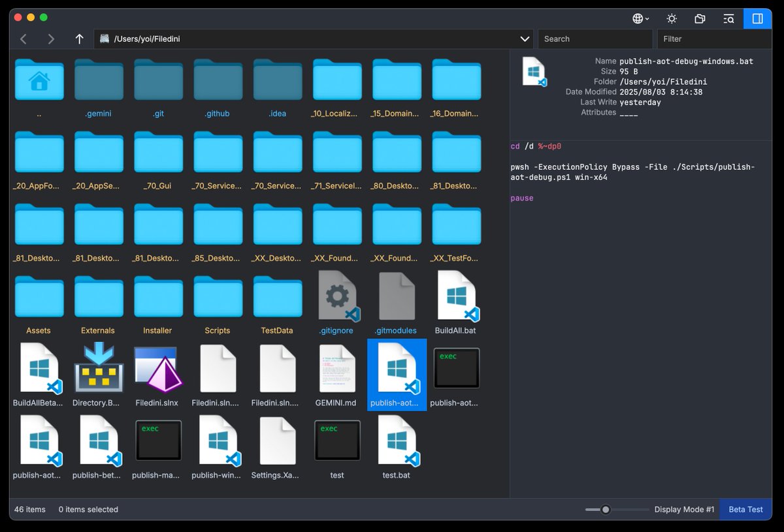The image size is (784, 532).
Task: Select the GEMINI.md file icon
Action: click(x=336, y=368)
